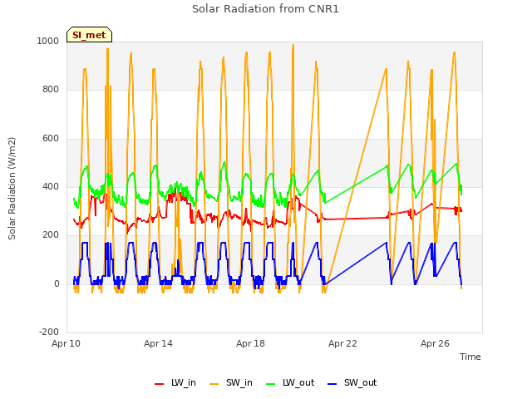Click the '-200' y-axis tick label
Screen dimensions: 532x399
coord(49,332)
